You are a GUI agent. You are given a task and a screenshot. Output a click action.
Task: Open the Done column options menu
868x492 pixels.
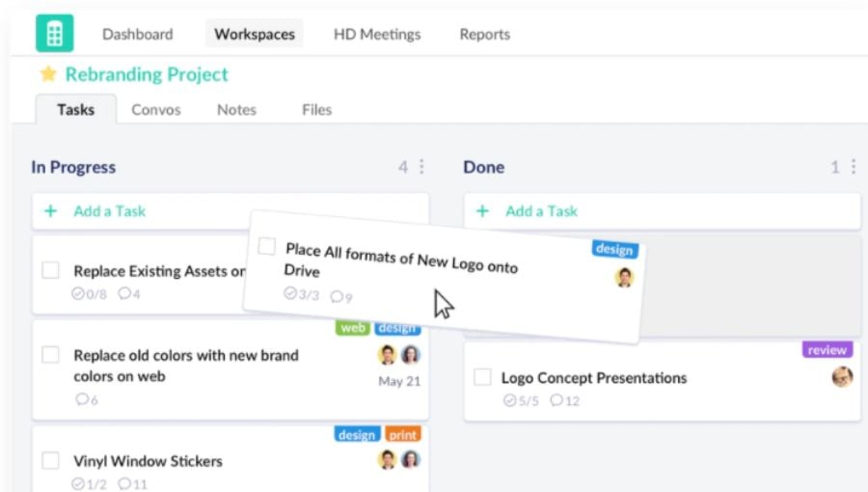coord(853,167)
